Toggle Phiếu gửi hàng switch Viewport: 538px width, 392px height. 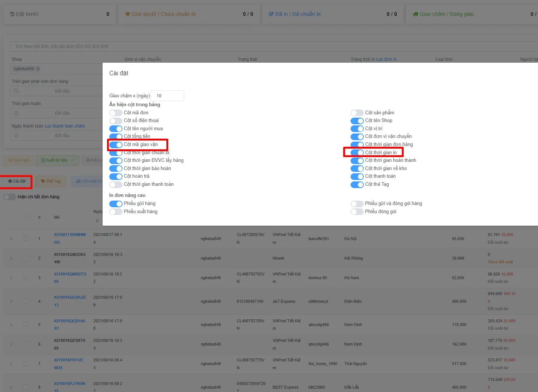click(x=115, y=204)
